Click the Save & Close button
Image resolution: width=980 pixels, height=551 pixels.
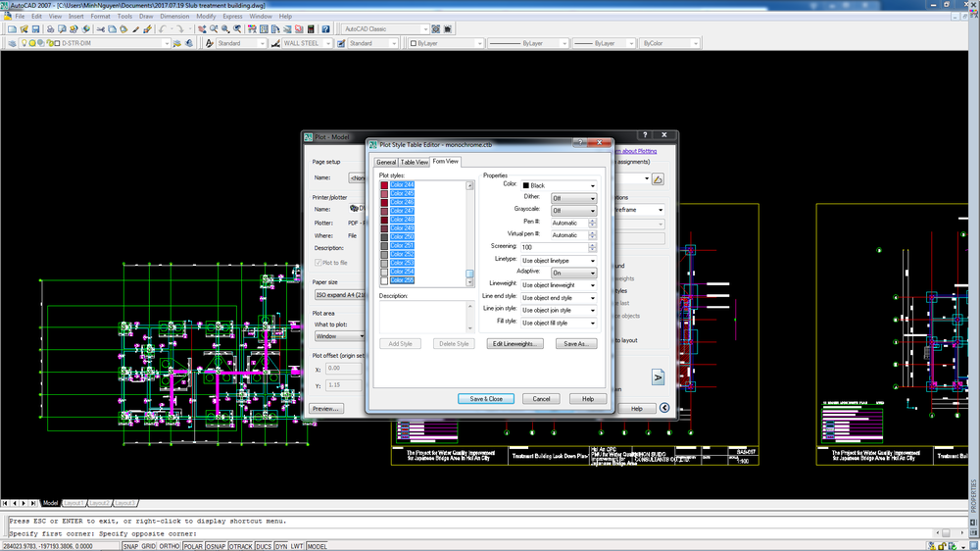(486, 398)
